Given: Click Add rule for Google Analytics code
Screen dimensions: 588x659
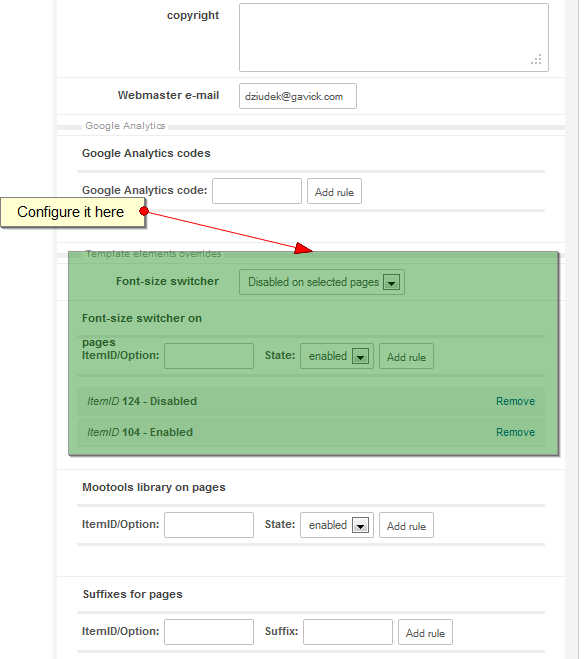Looking at the screenshot, I should [x=334, y=191].
